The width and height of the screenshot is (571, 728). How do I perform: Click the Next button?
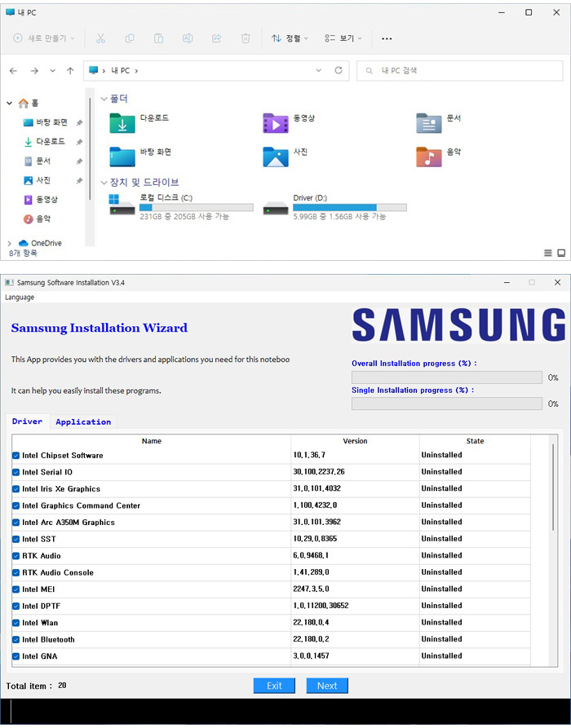[327, 686]
